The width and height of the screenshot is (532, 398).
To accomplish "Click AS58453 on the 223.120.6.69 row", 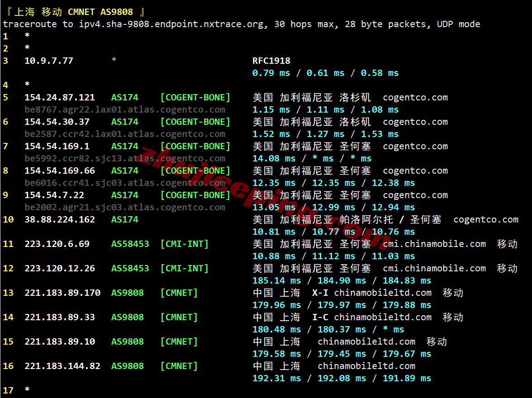I will tap(130, 244).
